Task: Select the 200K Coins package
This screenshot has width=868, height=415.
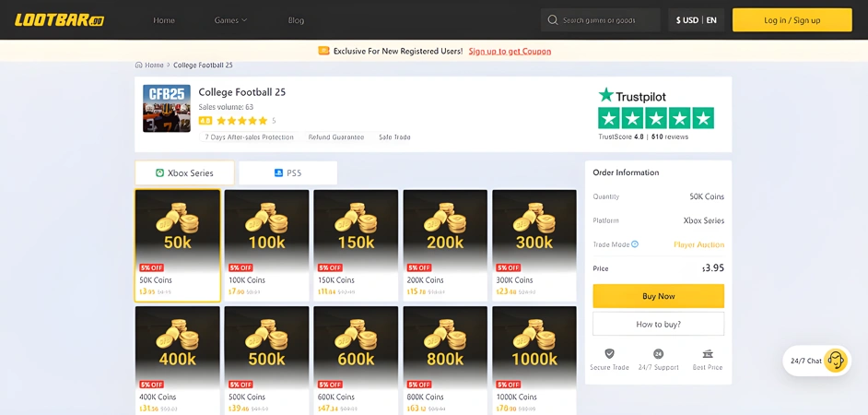Action: (445, 245)
